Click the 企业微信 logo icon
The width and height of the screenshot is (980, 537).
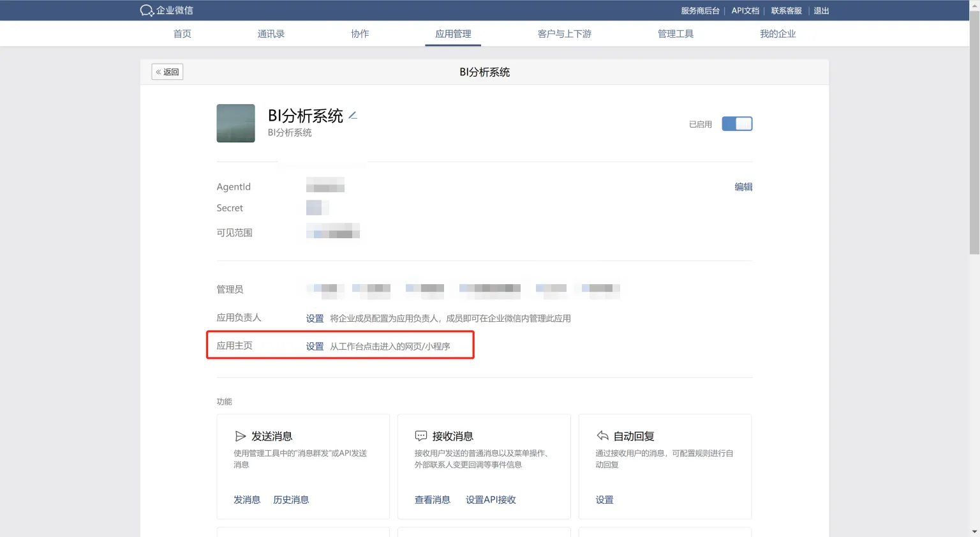pyautogui.click(x=147, y=10)
